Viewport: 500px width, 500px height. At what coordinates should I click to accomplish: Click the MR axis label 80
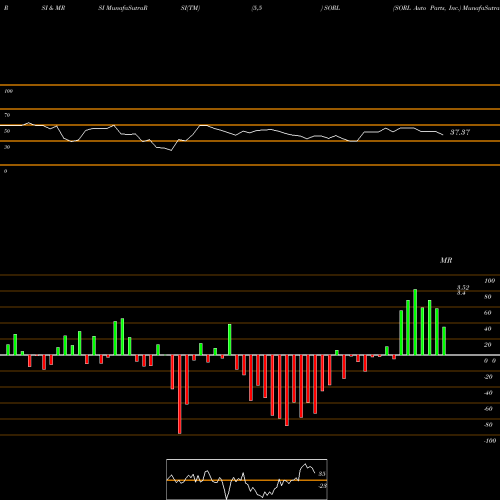click(x=488, y=297)
